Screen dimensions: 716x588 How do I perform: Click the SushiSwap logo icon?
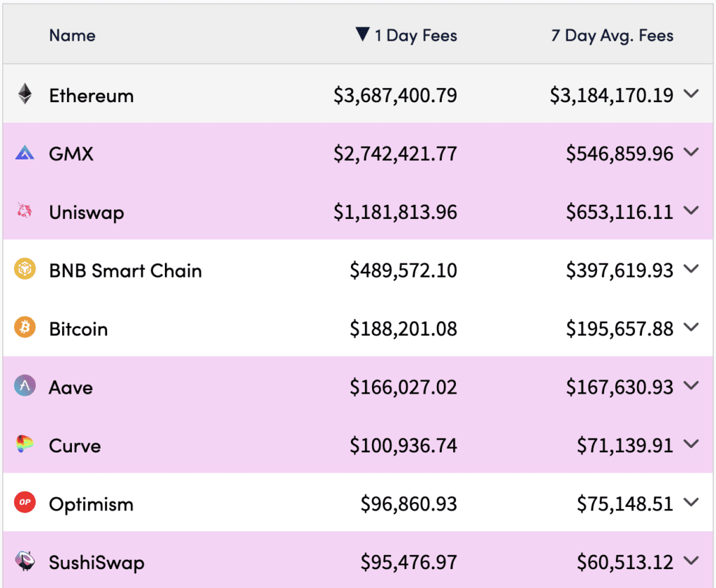(x=24, y=561)
